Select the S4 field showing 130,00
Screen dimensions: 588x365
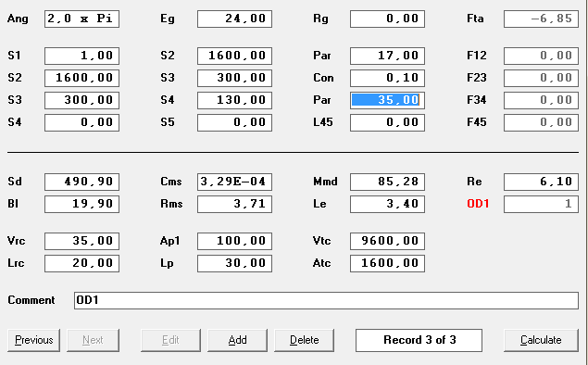click(235, 100)
